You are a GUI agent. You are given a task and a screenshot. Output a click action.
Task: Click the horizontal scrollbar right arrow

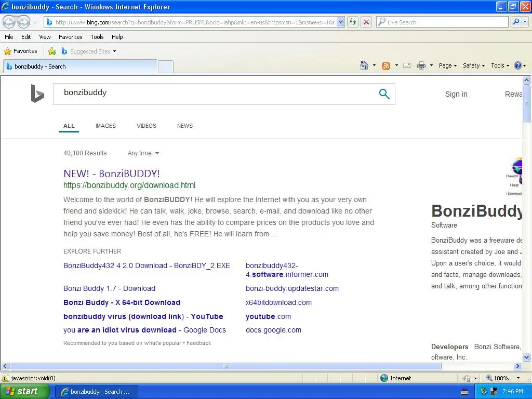click(x=518, y=366)
